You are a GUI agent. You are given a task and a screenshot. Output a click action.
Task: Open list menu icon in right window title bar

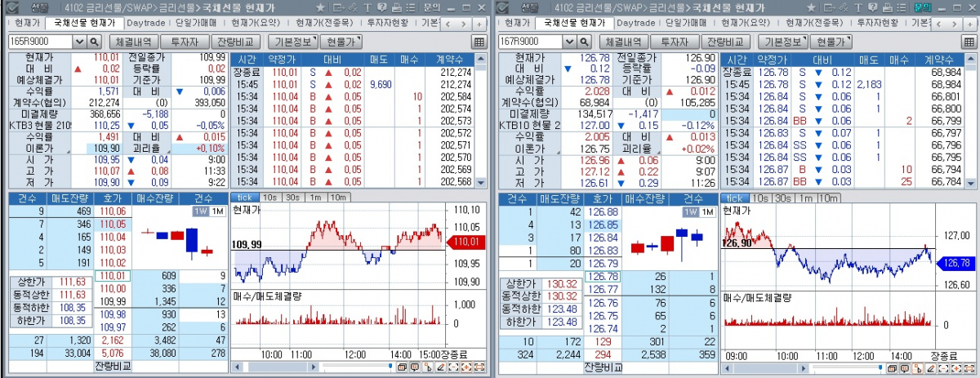point(902,7)
